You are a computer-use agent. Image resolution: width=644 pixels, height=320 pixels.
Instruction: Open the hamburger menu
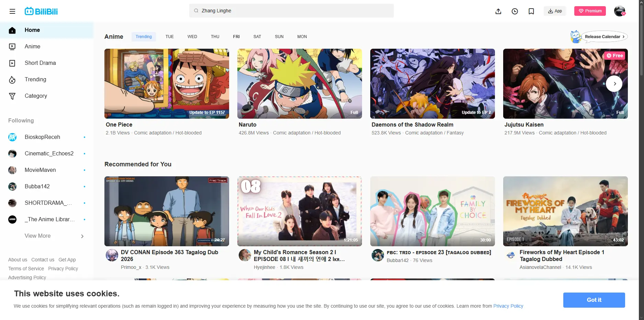[12, 11]
